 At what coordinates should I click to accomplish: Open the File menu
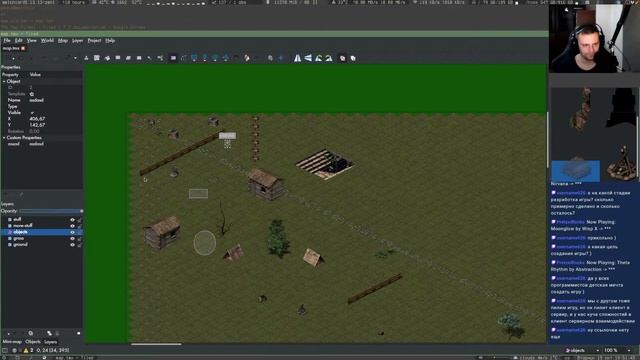pos(7,40)
